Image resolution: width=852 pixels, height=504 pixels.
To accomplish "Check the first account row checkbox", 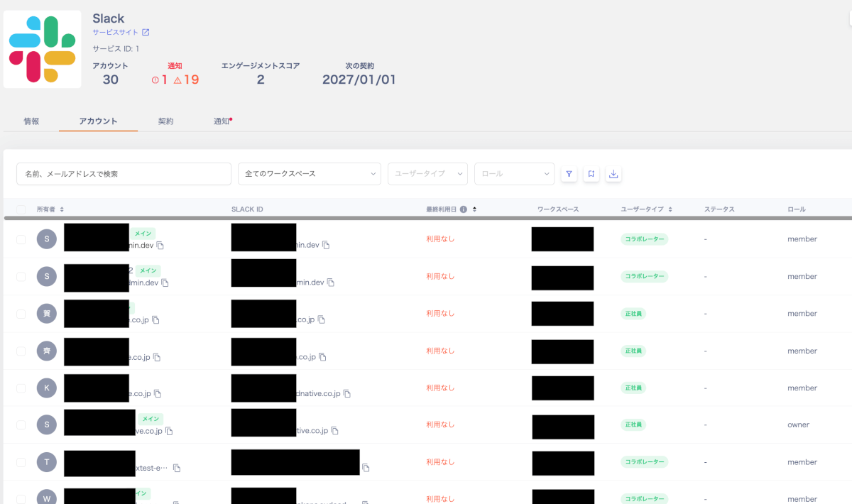I will (21, 240).
